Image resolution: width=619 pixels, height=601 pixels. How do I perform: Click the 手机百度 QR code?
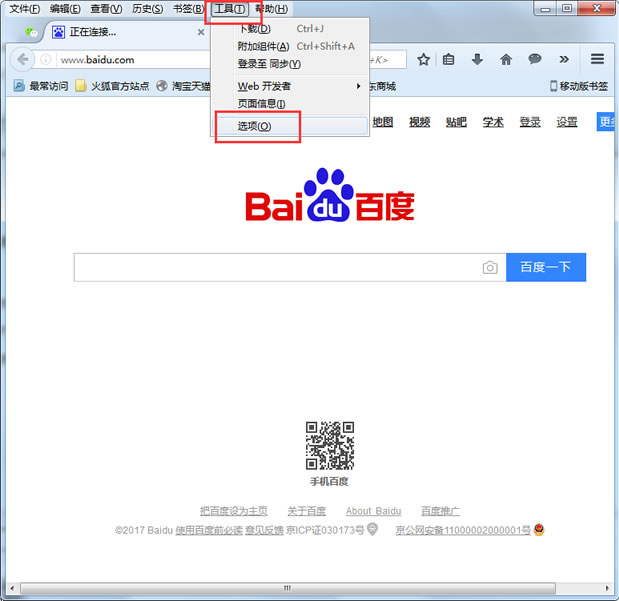coord(330,445)
